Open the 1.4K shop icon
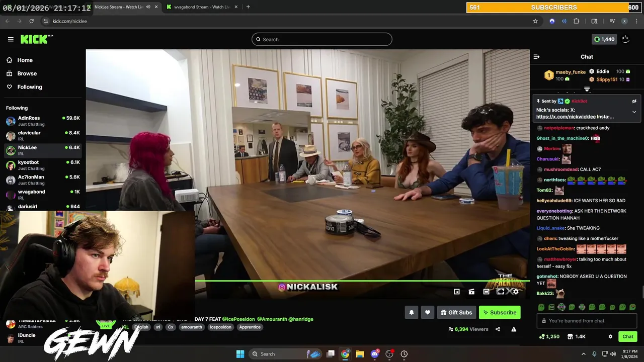The height and width of the screenshot is (362, 644). coord(576,336)
